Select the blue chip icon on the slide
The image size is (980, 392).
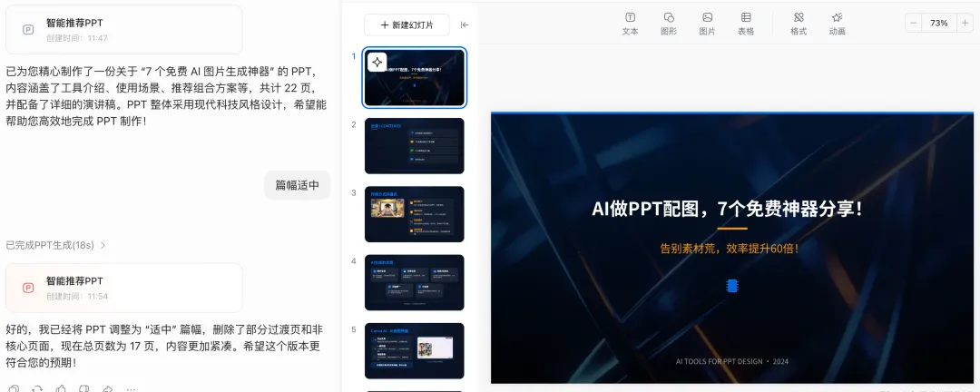click(732, 286)
